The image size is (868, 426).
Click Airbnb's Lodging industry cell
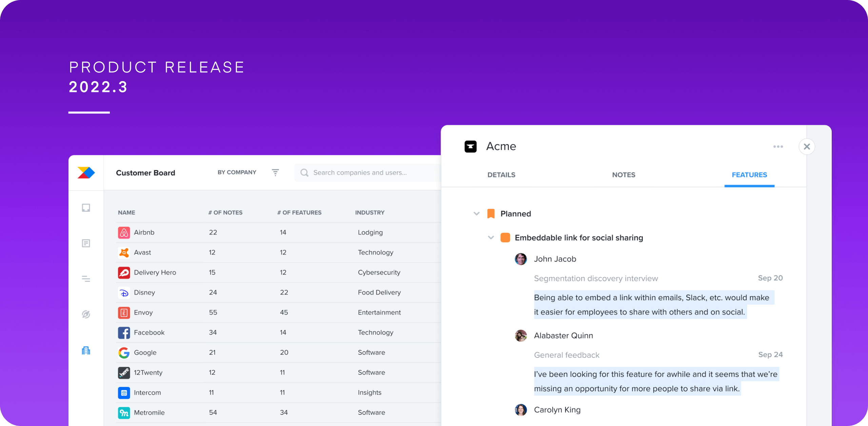[370, 233]
